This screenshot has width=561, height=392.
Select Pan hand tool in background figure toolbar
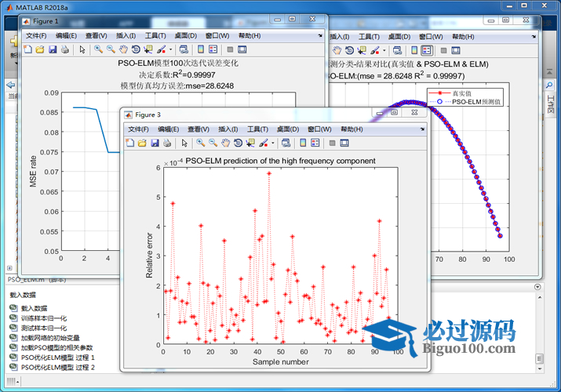[x=337, y=50]
